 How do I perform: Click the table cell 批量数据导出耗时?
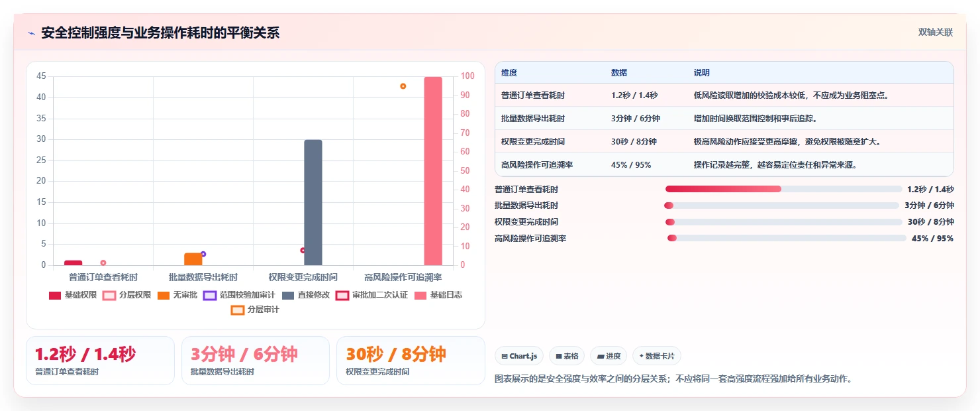(x=533, y=119)
